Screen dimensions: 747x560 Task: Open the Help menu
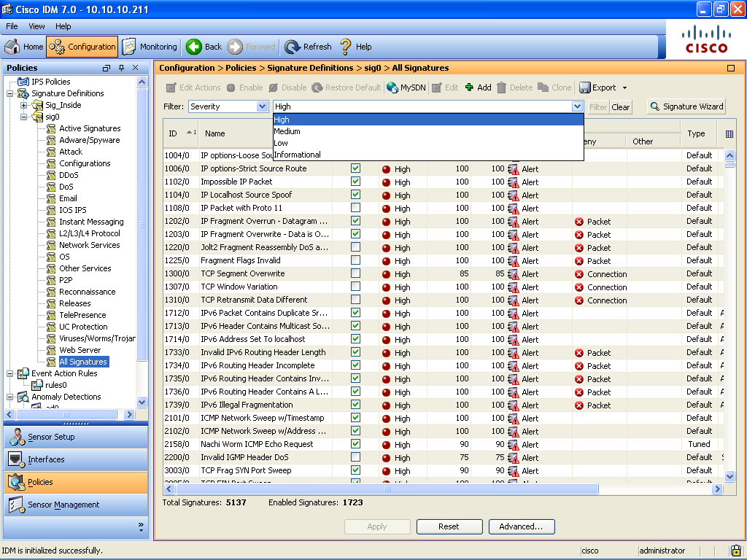pos(63,26)
